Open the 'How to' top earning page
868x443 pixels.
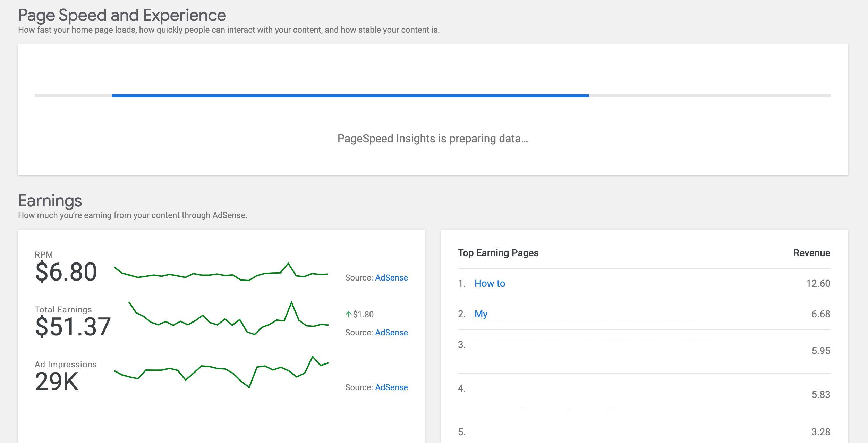point(490,284)
